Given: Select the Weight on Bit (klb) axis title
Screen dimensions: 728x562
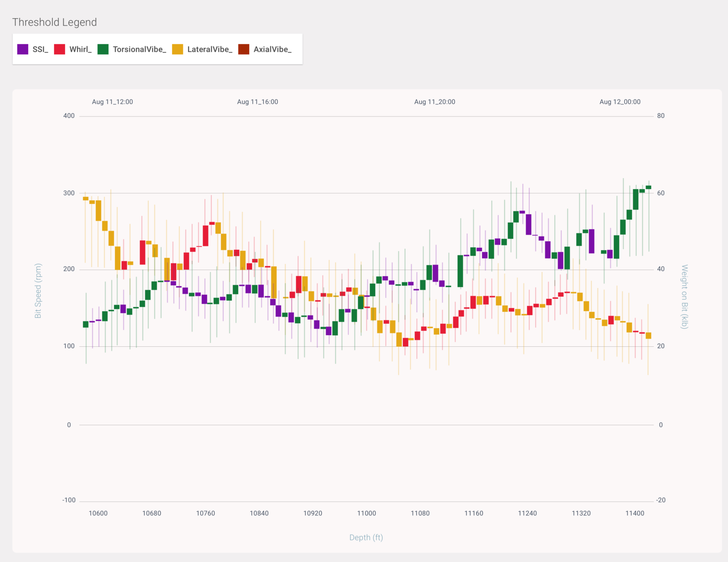Looking at the screenshot, I should [x=684, y=297].
